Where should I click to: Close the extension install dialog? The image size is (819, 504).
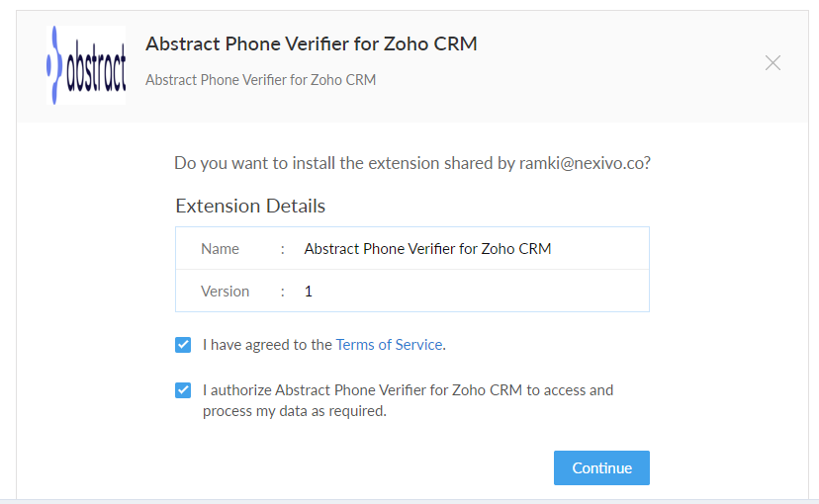pyautogui.click(x=773, y=63)
